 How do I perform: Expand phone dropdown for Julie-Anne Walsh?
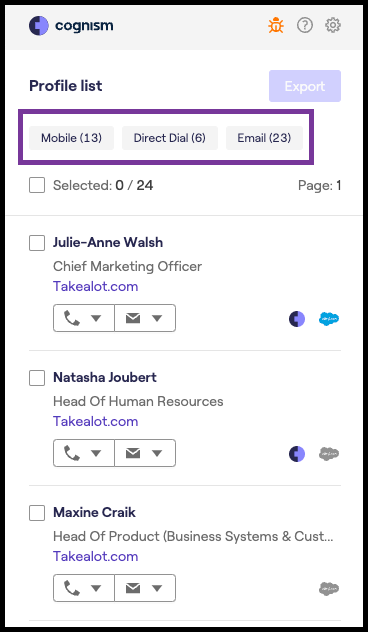point(84,318)
